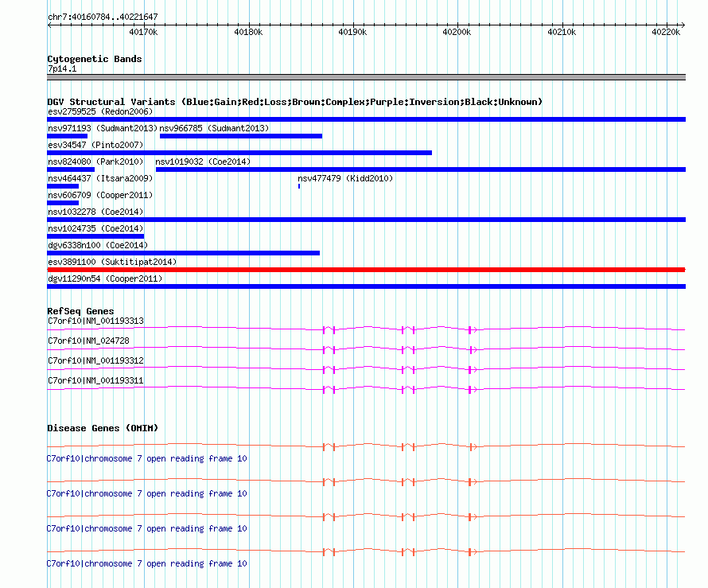Select transcript C7orf10|NM_001193313 label
Screen dimensions: 708x588
pyautogui.click(x=95, y=321)
